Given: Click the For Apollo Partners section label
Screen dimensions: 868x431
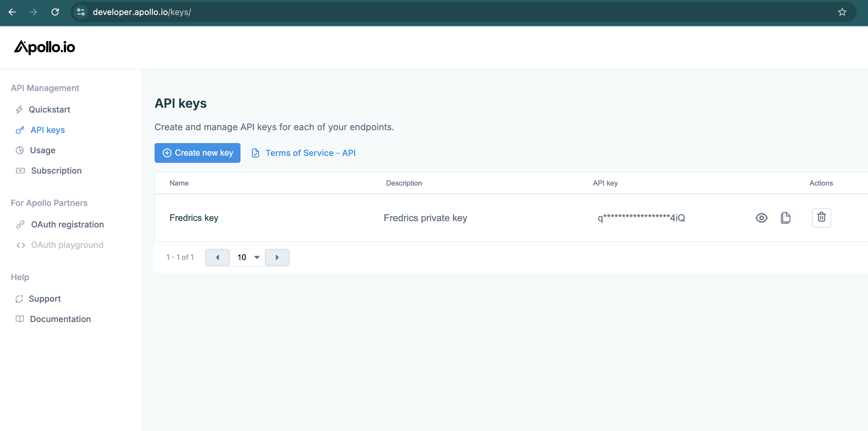Looking at the screenshot, I should point(49,203).
